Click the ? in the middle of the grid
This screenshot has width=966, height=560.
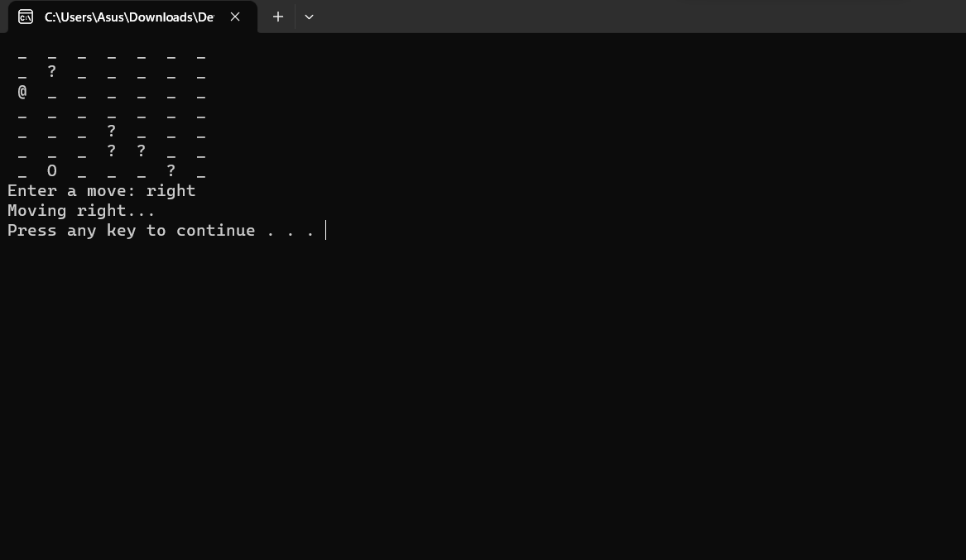coord(111,131)
